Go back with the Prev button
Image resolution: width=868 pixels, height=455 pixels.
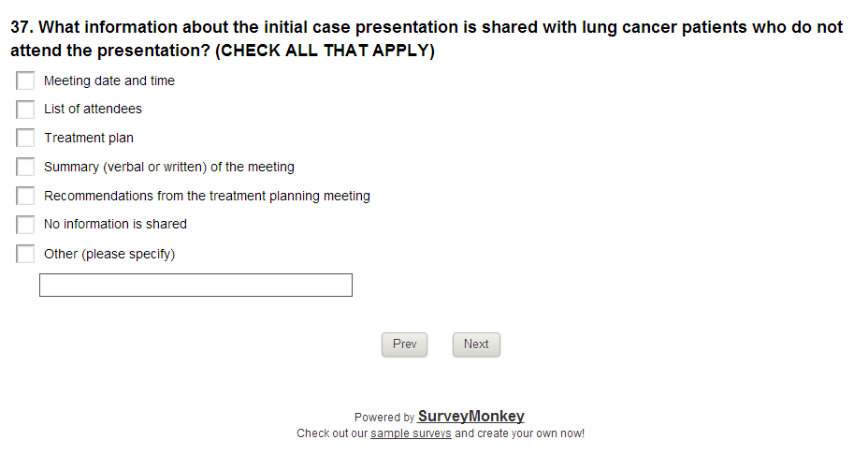point(404,345)
